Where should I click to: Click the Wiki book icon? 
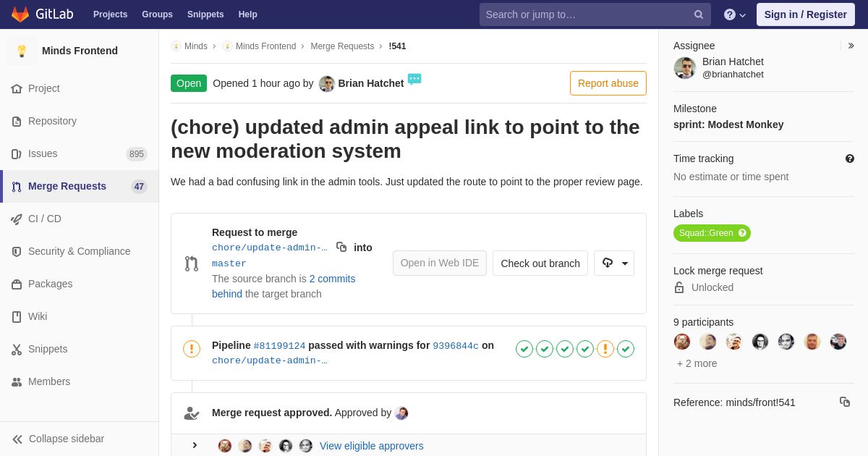[x=17, y=316]
